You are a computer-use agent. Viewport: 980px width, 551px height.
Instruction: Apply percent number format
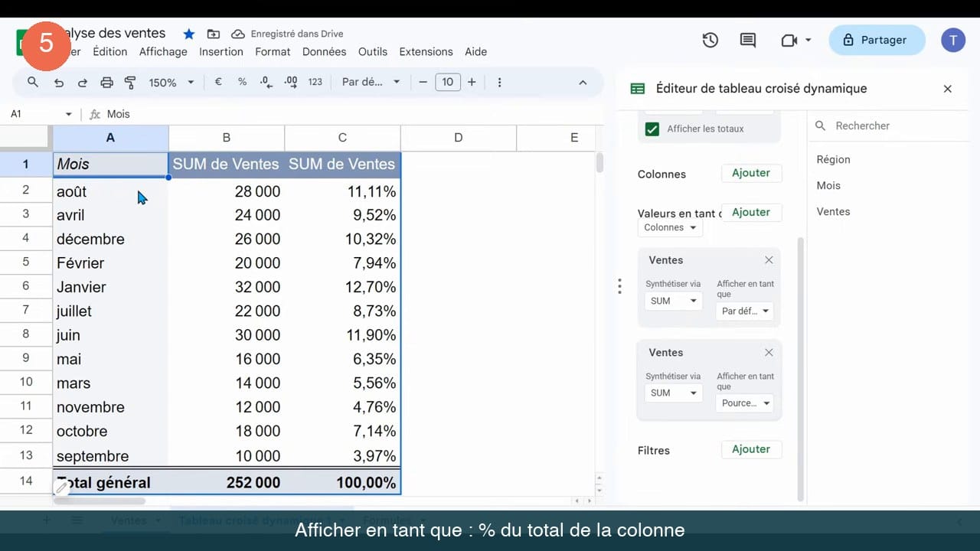(242, 82)
